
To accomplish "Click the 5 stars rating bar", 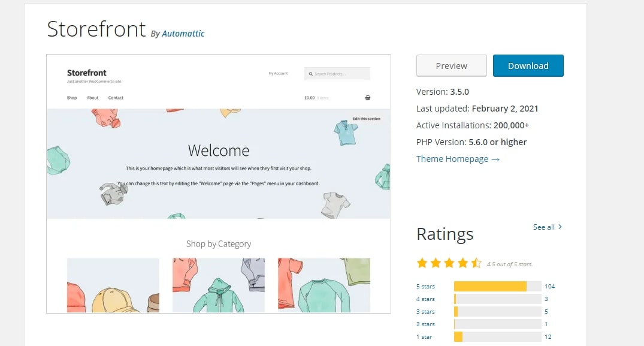I will tap(497, 287).
